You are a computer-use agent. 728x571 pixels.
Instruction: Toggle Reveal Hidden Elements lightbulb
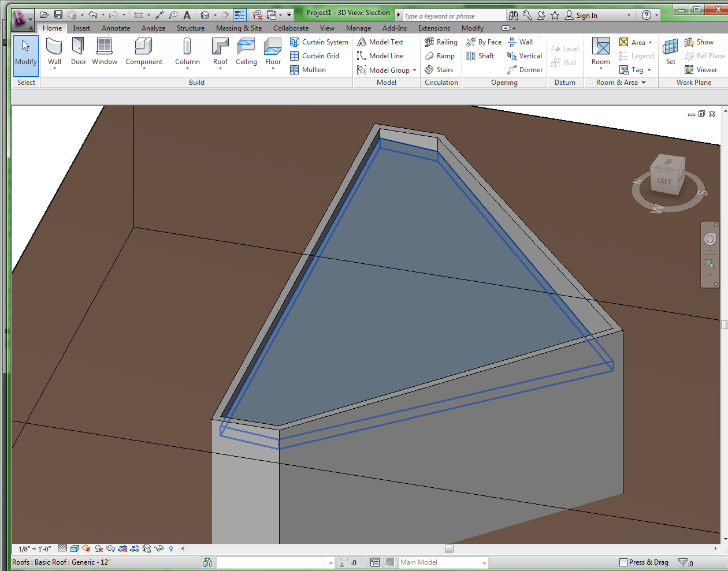click(x=171, y=548)
